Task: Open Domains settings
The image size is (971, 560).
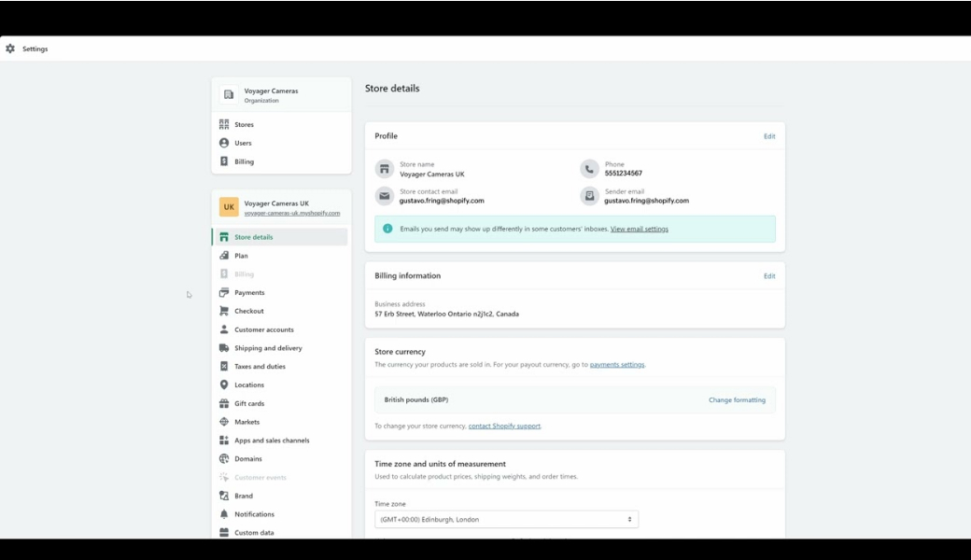Action: [x=247, y=459]
